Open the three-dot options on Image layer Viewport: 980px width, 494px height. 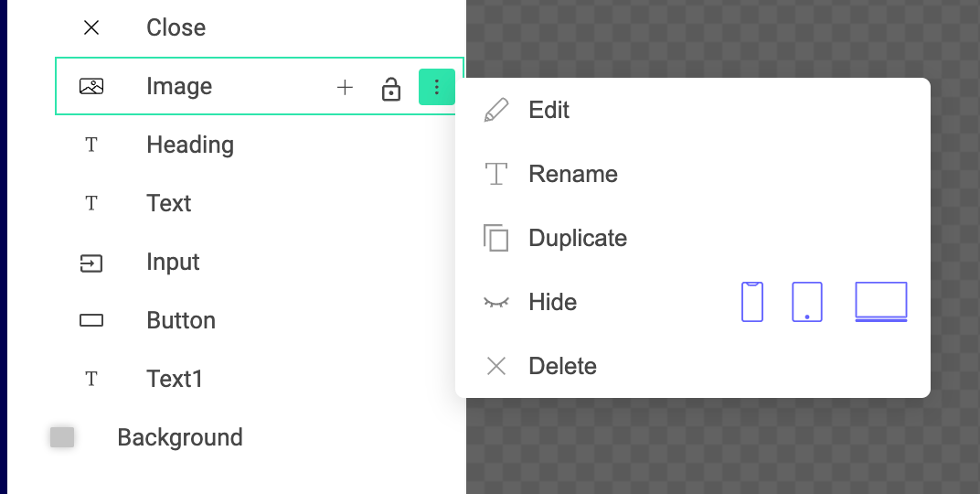(437, 87)
